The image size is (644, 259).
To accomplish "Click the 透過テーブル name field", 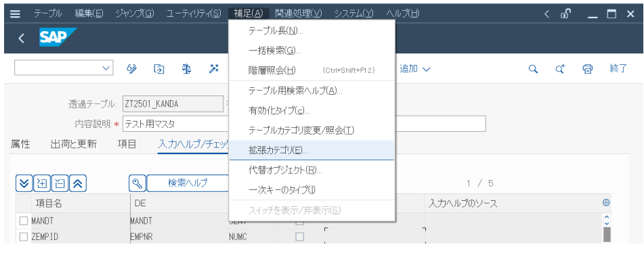I will 172,104.
